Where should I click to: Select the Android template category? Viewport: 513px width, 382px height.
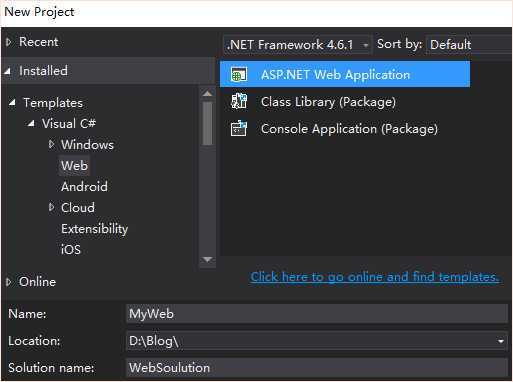[x=84, y=187]
